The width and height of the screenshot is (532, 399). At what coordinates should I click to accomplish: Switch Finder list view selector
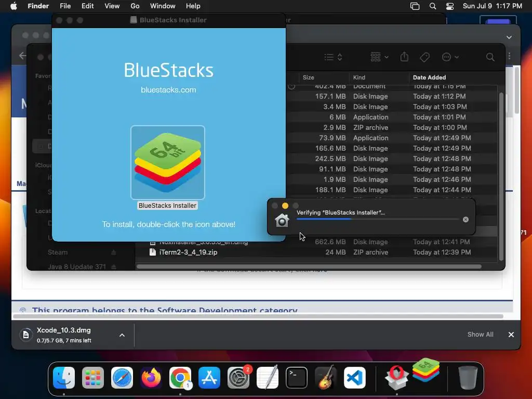click(333, 57)
